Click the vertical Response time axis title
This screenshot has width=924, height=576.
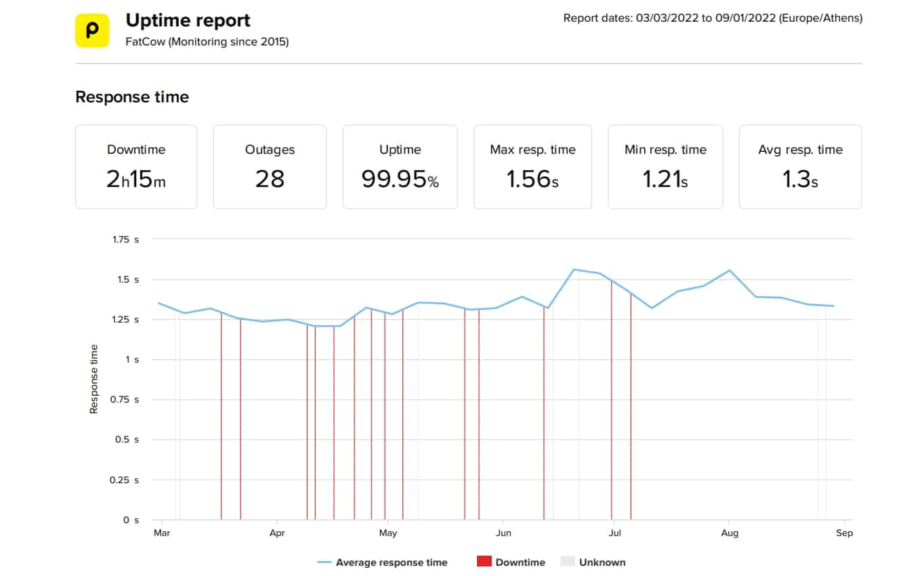click(94, 379)
